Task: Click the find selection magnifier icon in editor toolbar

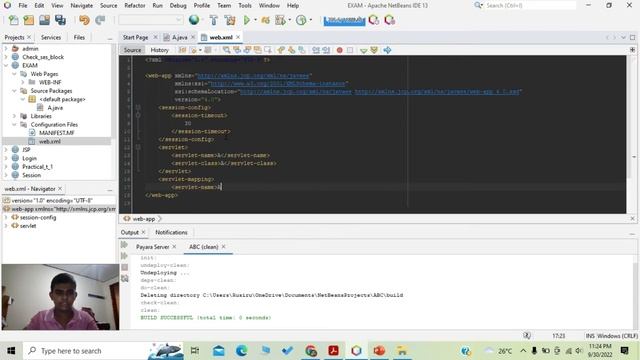Action: (x=226, y=50)
